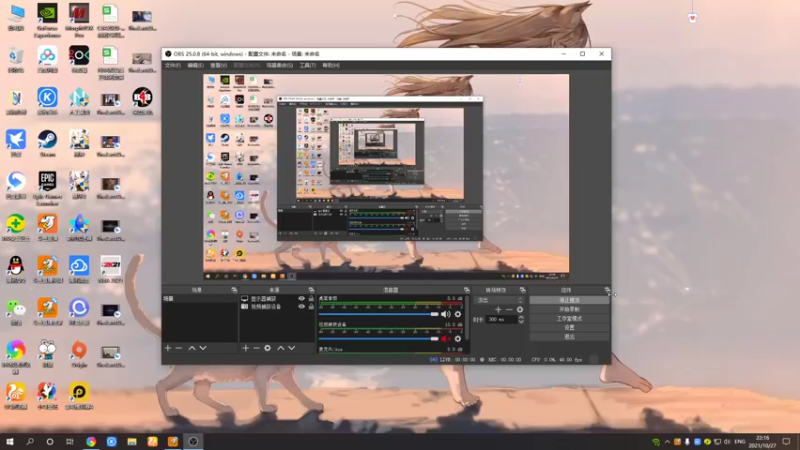Add a new scene with the plus icon
This screenshot has width=800, height=450.
tap(168, 348)
